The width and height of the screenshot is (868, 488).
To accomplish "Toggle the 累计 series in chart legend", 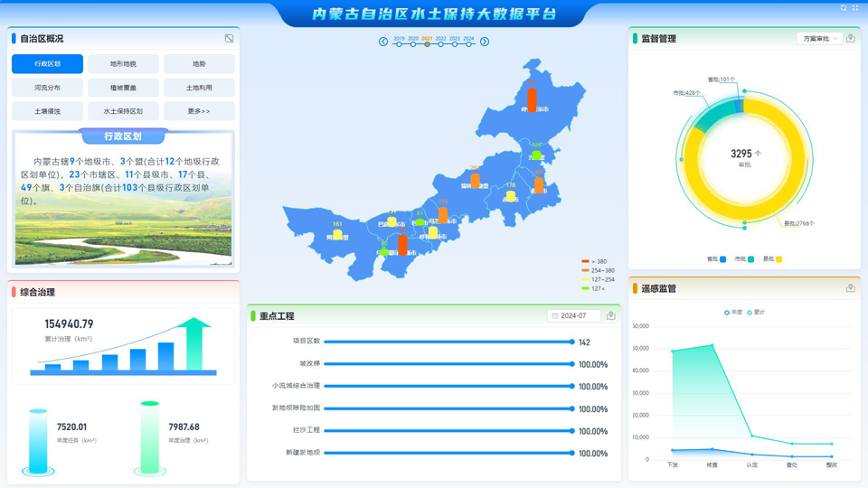I will tap(756, 313).
